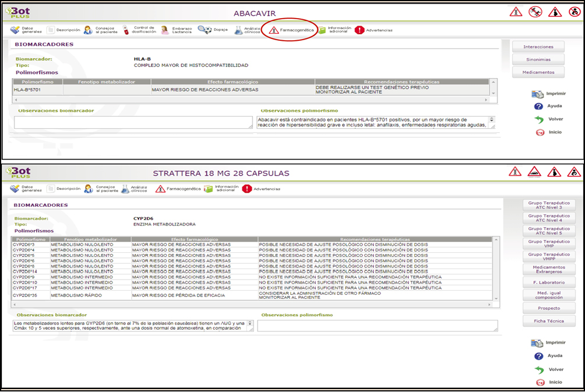The height and width of the screenshot is (392, 585).
Task: Open Consejos al paciente in the Strattera toolbar
Action: click(89, 189)
